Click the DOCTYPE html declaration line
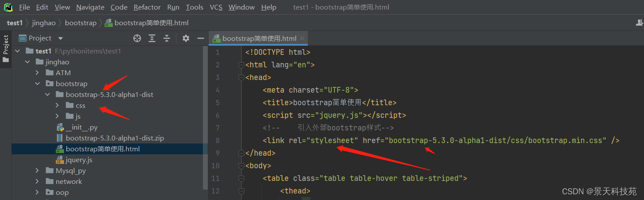 click(x=278, y=53)
